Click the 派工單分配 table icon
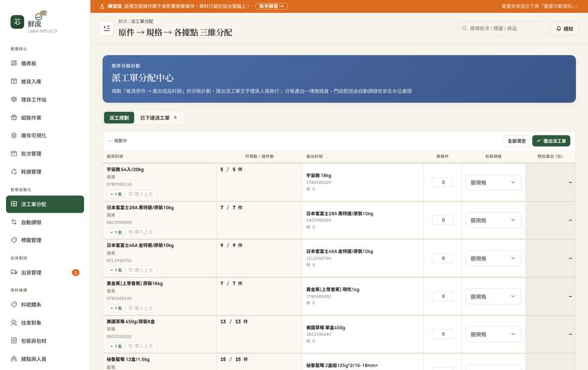This screenshot has height=370, width=588. point(14,204)
